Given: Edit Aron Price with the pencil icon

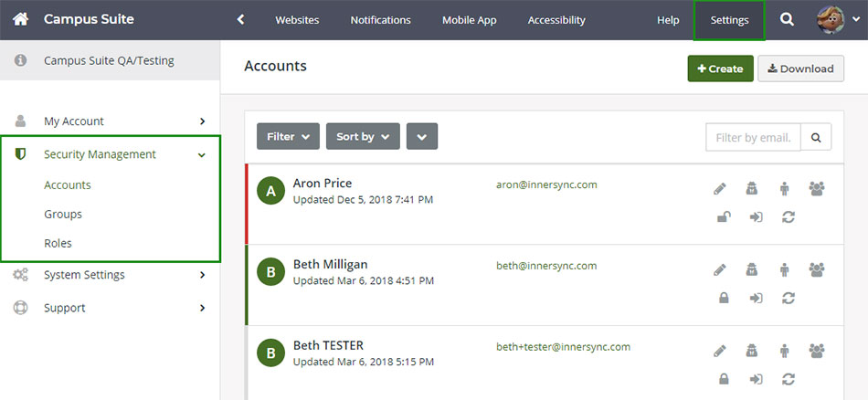Looking at the screenshot, I should coord(720,189).
